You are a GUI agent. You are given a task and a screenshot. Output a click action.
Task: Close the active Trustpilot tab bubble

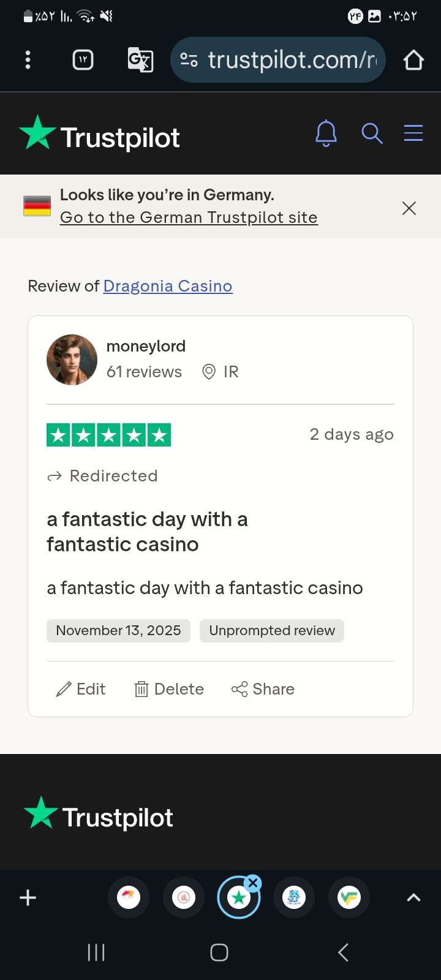point(252,883)
